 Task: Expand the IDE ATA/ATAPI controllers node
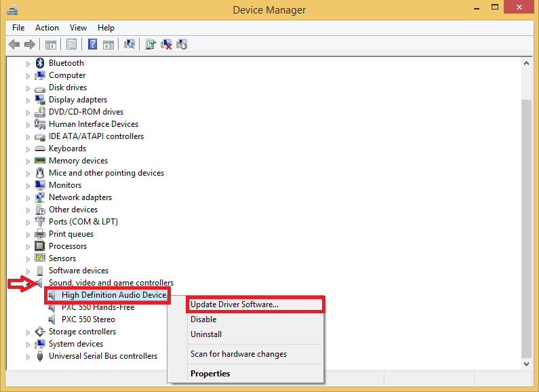point(28,137)
